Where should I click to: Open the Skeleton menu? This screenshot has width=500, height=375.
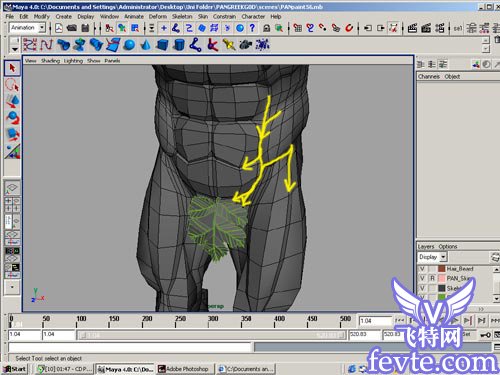click(x=182, y=16)
